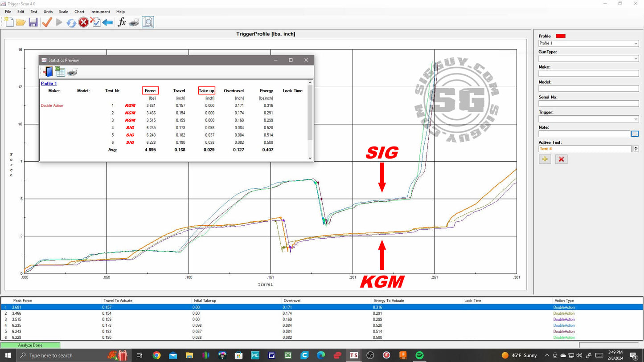Export statistics to spreadsheet icon
This screenshot has width=644, height=362.
pos(60,72)
